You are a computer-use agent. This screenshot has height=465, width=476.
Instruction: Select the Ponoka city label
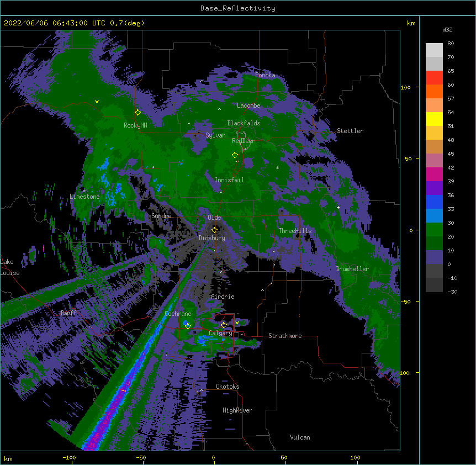click(265, 75)
